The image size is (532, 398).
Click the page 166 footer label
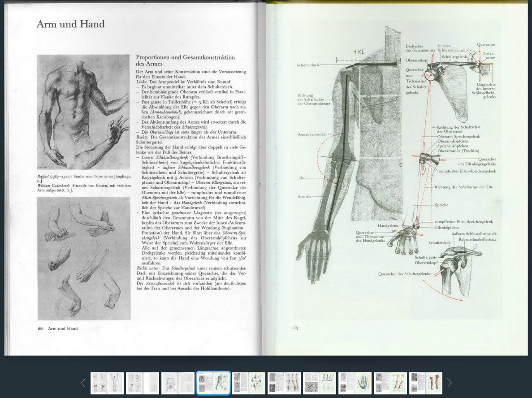click(x=58, y=329)
